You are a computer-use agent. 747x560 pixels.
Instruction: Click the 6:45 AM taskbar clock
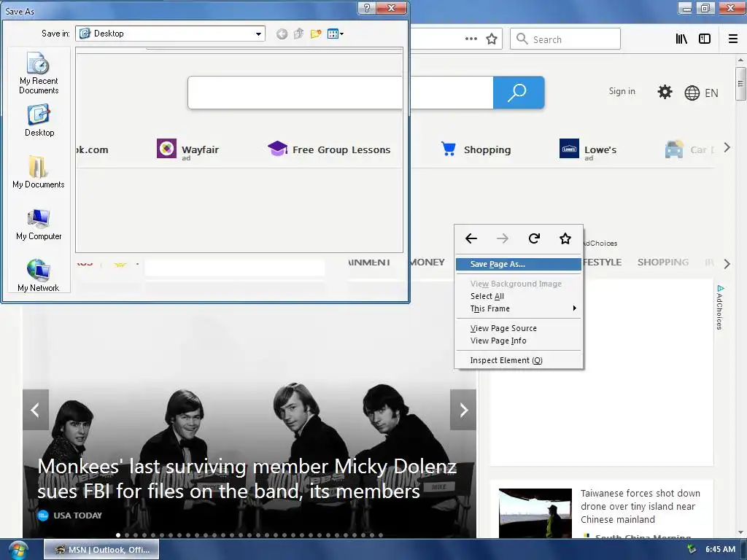click(x=720, y=550)
